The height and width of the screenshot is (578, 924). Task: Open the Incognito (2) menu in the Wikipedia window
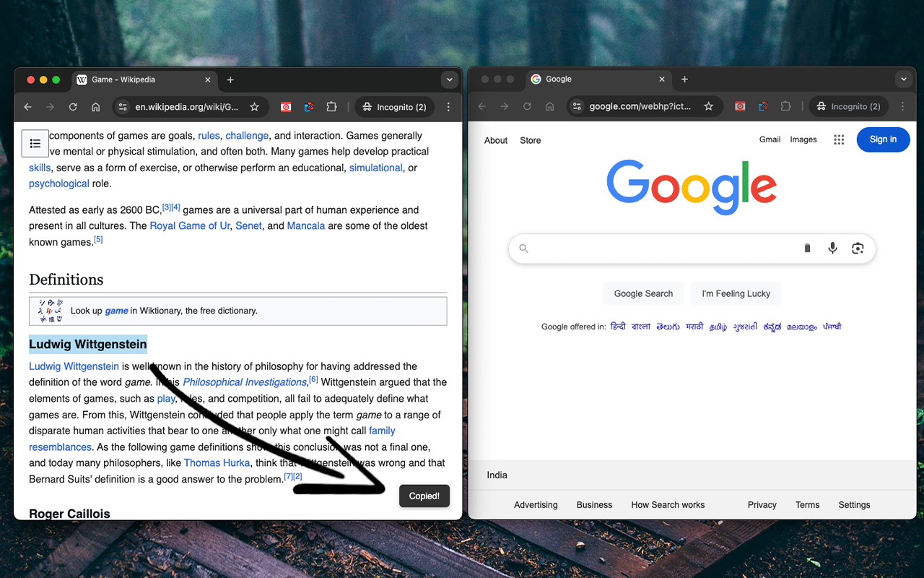pos(395,107)
